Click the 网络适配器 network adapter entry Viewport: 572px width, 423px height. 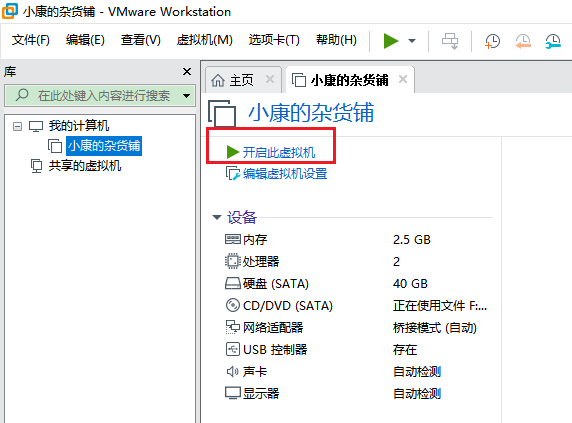coord(264,327)
